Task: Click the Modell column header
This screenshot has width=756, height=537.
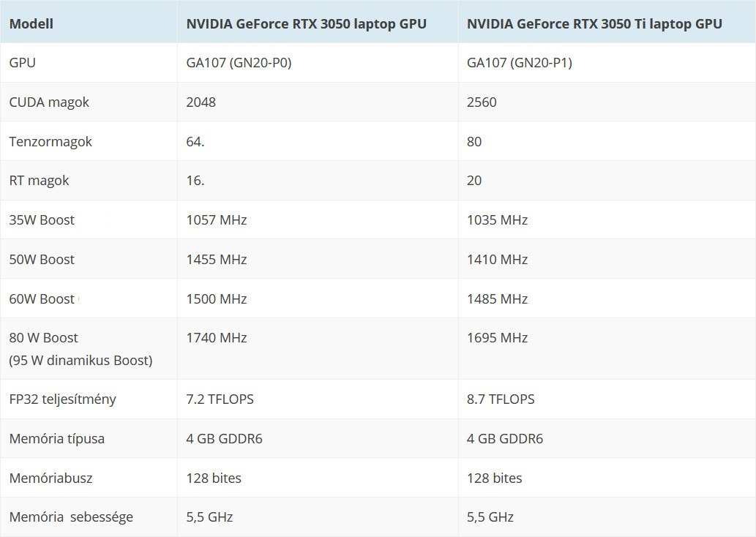Action: tap(31, 23)
